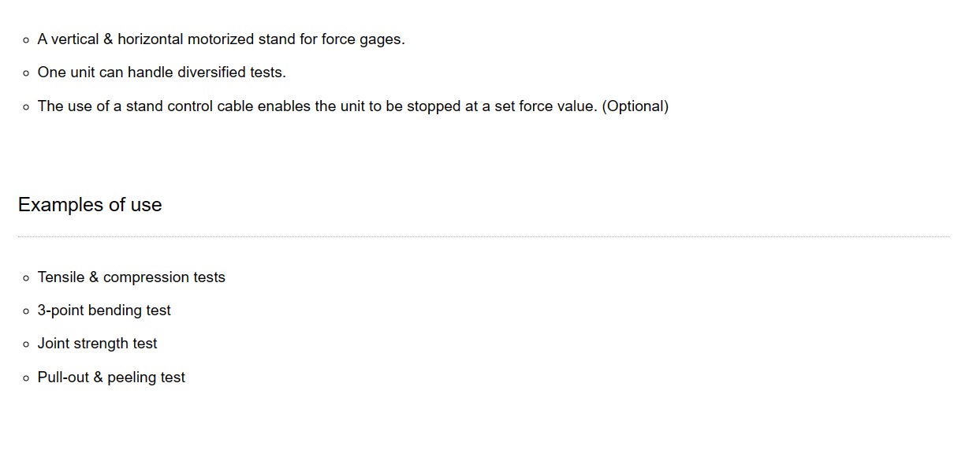Click the "Tensile & compression tests" line
This screenshot has width=980, height=450.
click(132, 277)
